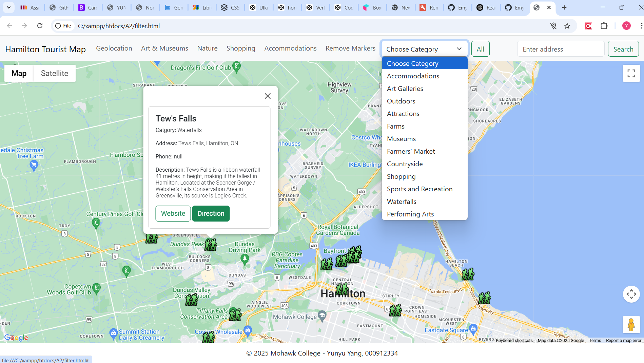Close the Tew's Falls info window
Screen dimensions: 644x363
[x=268, y=96]
